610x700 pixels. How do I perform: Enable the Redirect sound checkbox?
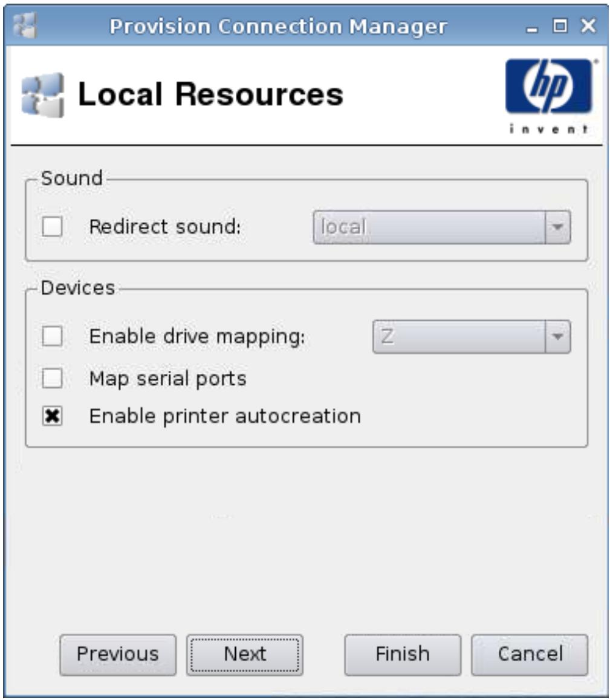point(52,226)
